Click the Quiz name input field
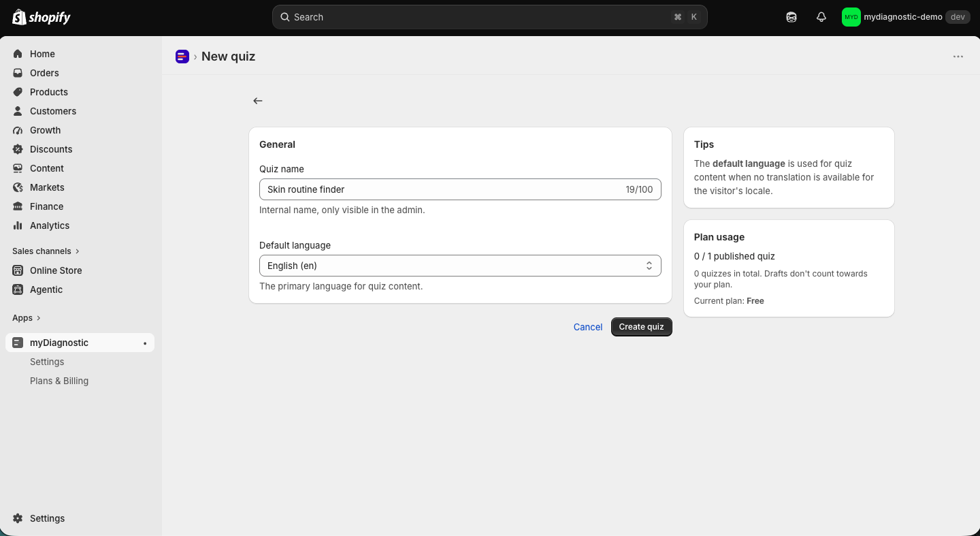980x536 pixels. click(x=460, y=189)
